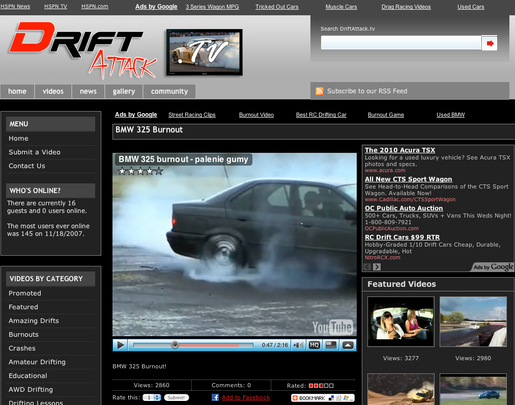Open the Rate this dropdown
515x405 pixels.
pyautogui.click(x=152, y=397)
